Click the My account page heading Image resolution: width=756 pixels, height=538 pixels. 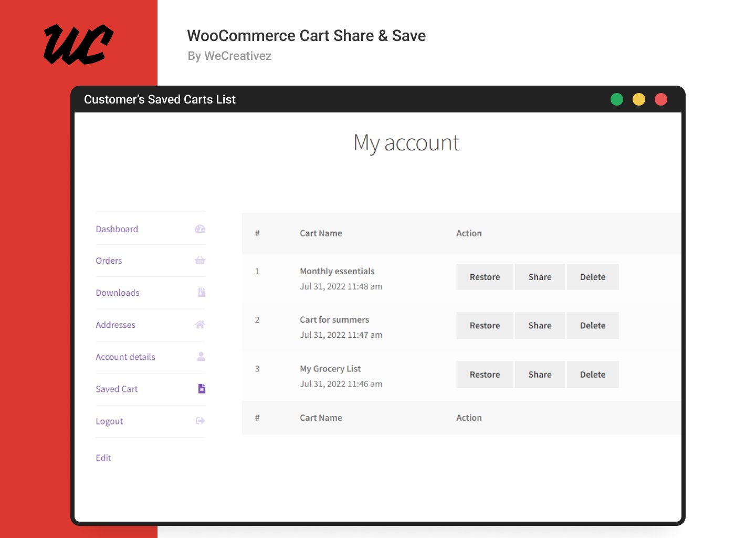pyautogui.click(x=406, y=143)
